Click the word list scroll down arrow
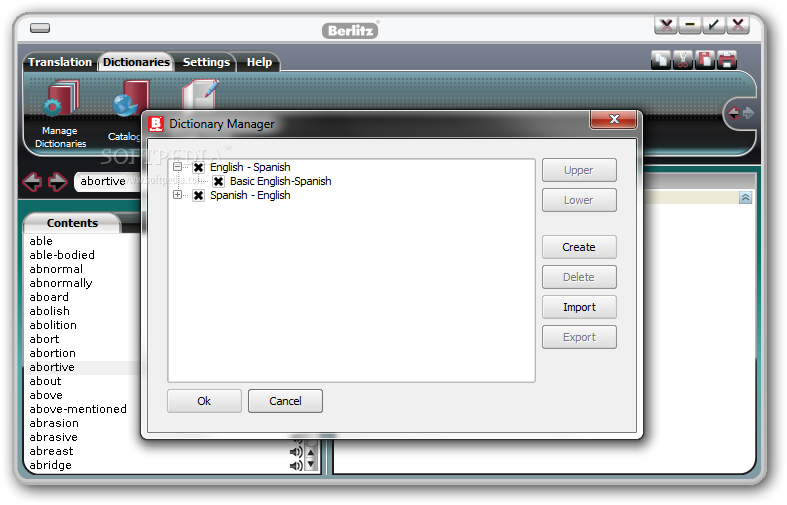 [311, 465]
